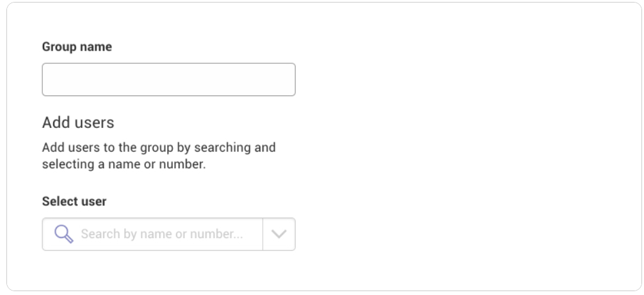Click the bold 'Group name' field title
The height and width of the screenshot is (295, 644).
[x=77, y=47]
